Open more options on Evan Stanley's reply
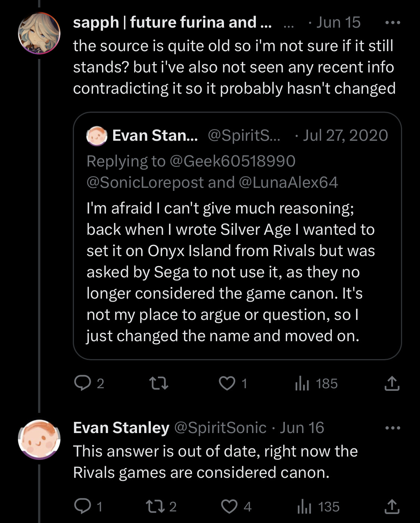The image size is (420, 523). tap(393, 428)
